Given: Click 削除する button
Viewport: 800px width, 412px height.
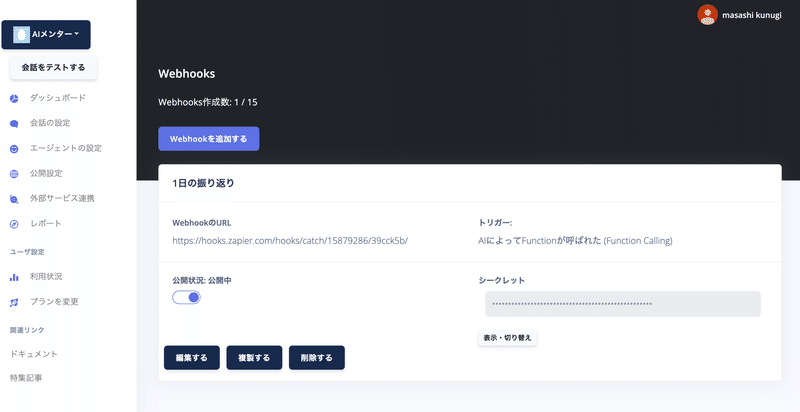Looking at the screenshot, I should [317, 357].
